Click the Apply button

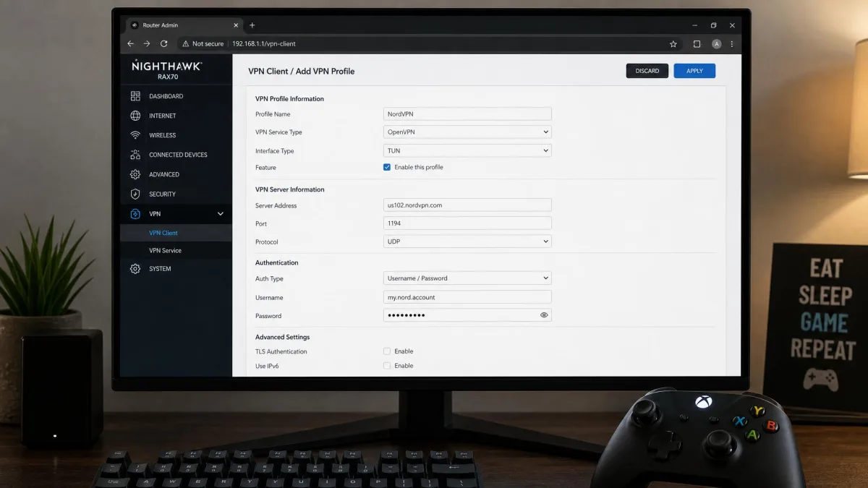(694, 71)
